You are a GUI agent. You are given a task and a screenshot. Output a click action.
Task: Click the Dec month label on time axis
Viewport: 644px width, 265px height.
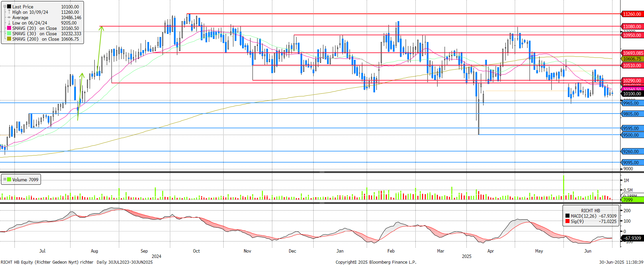click(292, 251)
